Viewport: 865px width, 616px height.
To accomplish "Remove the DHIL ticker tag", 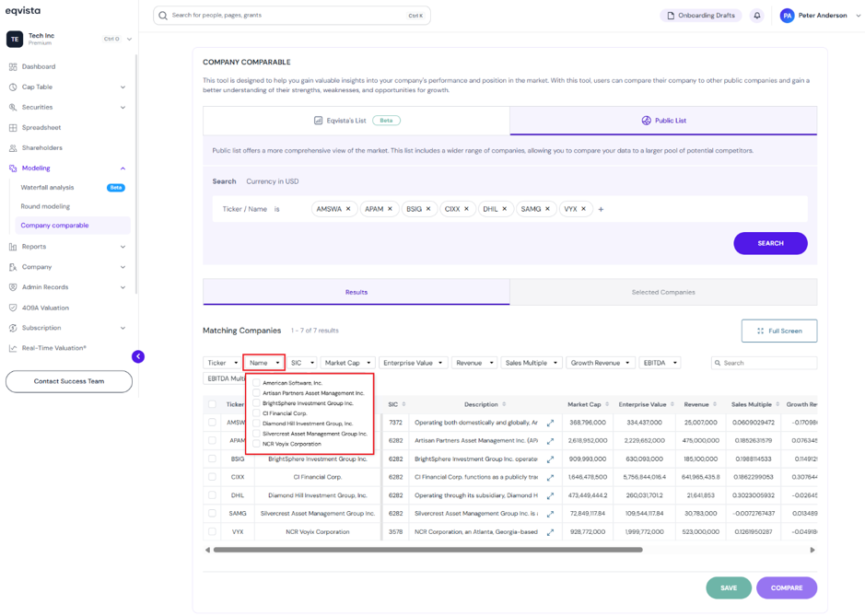I will point(504,209).
